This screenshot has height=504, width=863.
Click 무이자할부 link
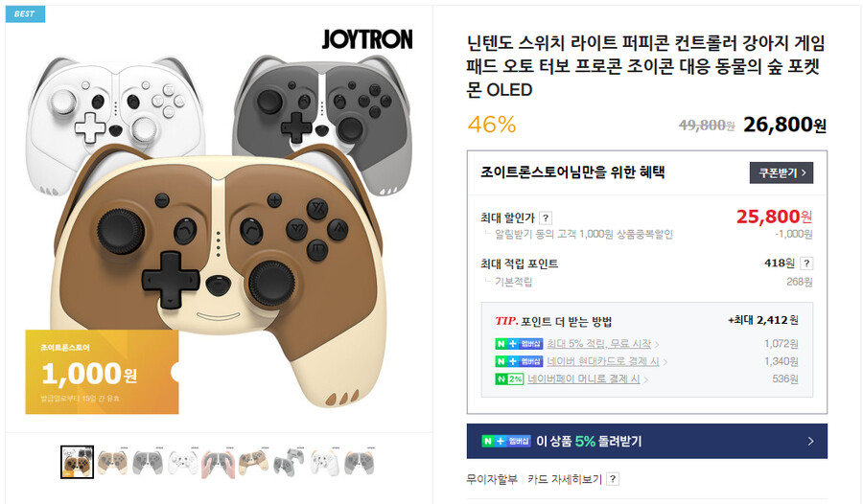492,479
